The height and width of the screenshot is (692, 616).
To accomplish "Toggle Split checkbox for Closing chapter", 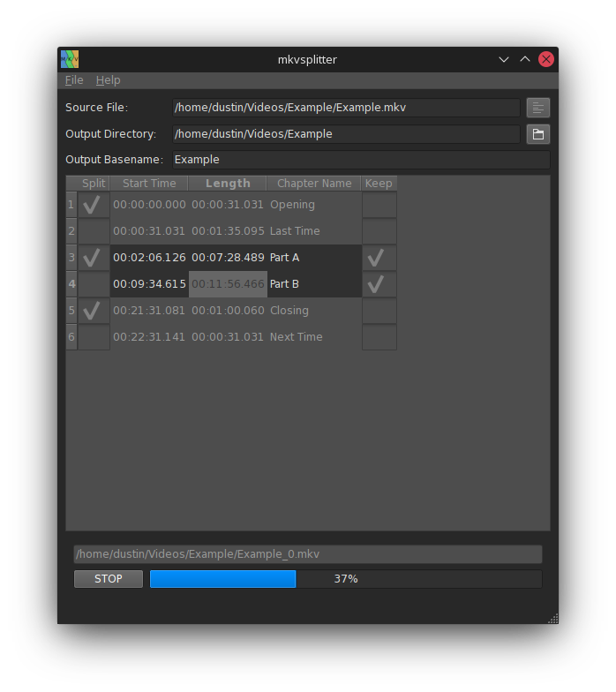I will click(x=94, y=311).
